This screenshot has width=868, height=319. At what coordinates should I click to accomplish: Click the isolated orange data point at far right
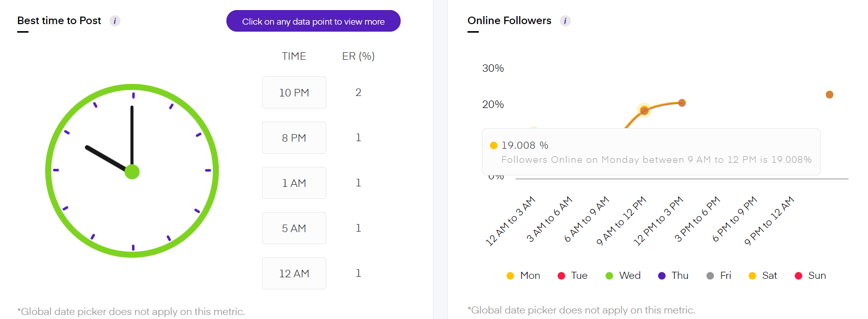pyautogui.click(x=829, y=94)
